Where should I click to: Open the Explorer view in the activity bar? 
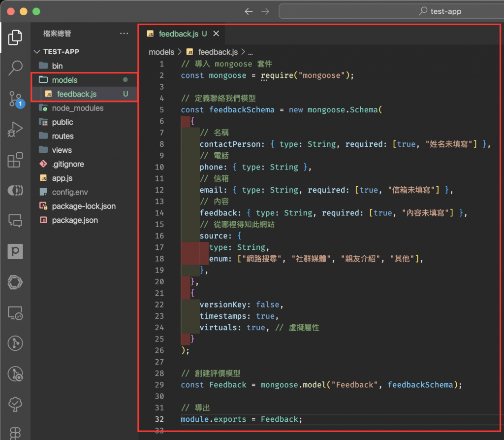pyautogui.click(x=15, y=37)
